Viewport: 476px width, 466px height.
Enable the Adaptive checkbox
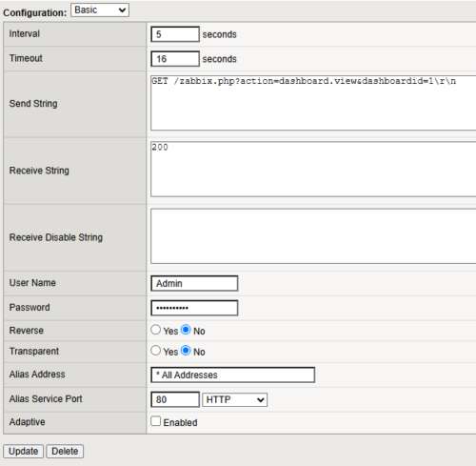[x=155, y=421]
